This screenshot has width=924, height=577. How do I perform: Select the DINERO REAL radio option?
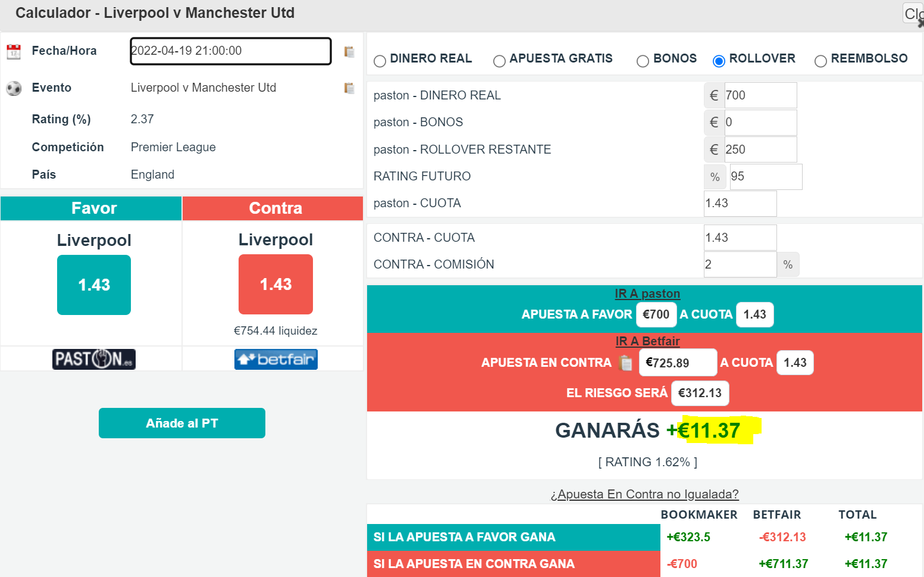click(380, 61)
